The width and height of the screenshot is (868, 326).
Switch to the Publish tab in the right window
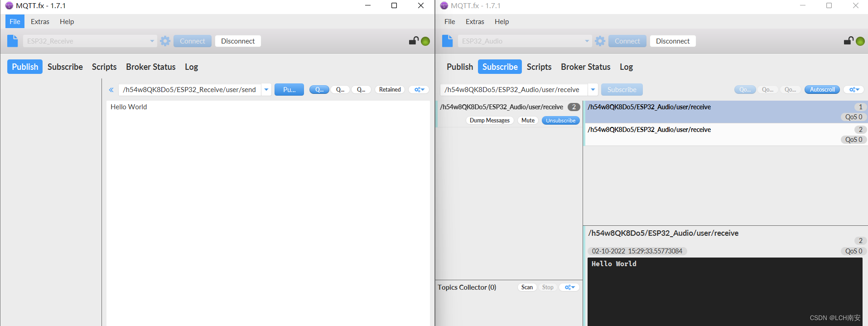[460, 67]
